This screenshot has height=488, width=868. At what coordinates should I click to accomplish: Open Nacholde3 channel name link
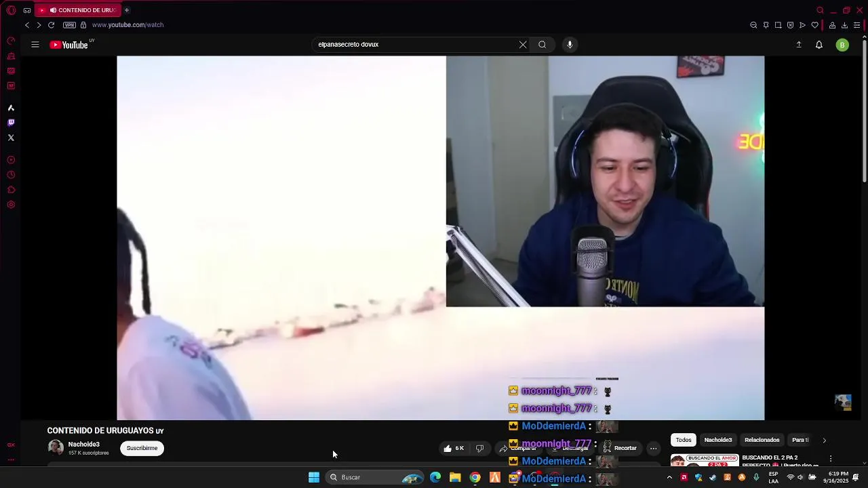(x=83, y=445)
